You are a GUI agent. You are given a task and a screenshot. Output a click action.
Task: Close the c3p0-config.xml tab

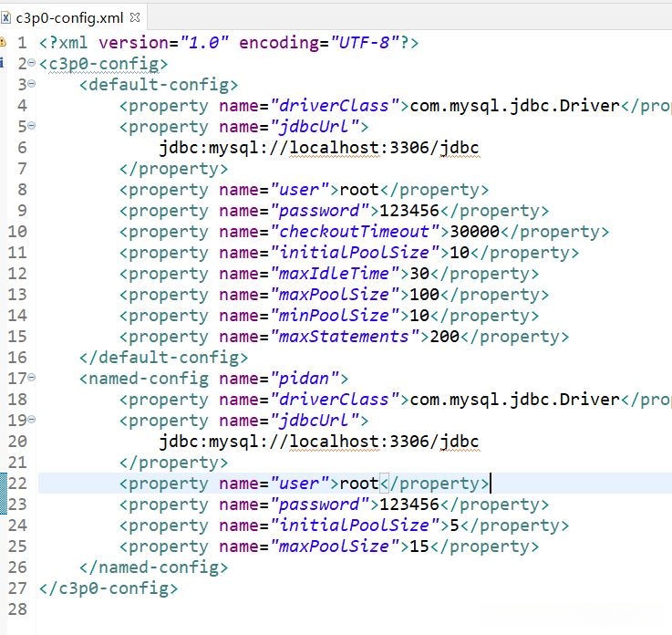135,17
